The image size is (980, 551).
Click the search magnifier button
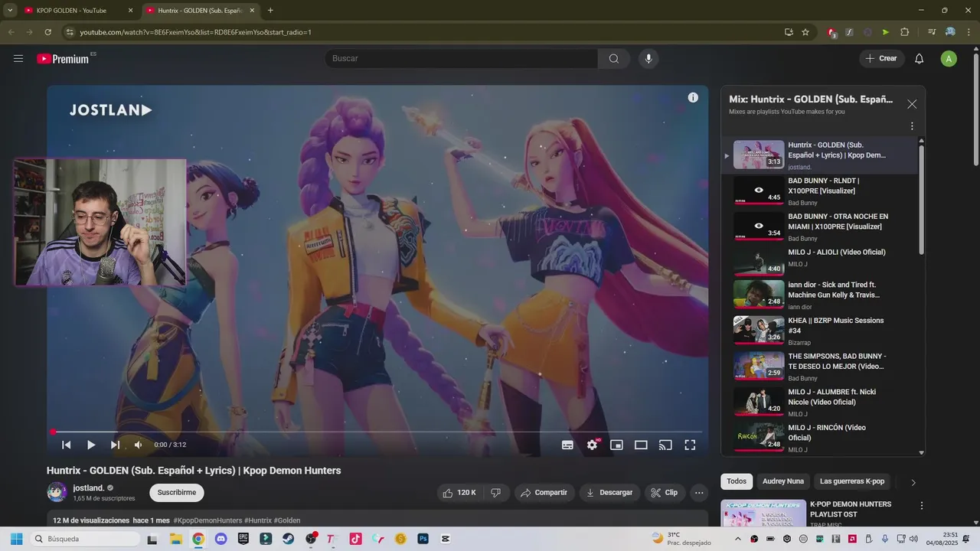[x=614, y=59]
